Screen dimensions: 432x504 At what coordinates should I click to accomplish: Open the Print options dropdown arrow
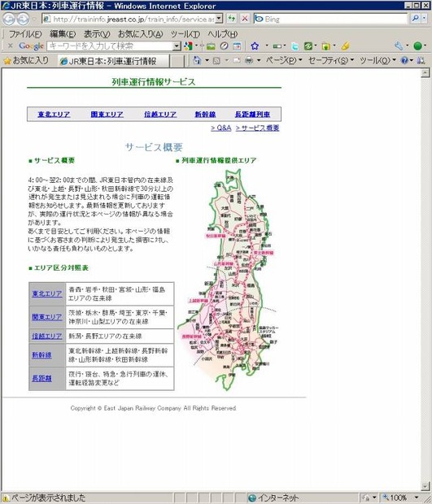[258, 60]
